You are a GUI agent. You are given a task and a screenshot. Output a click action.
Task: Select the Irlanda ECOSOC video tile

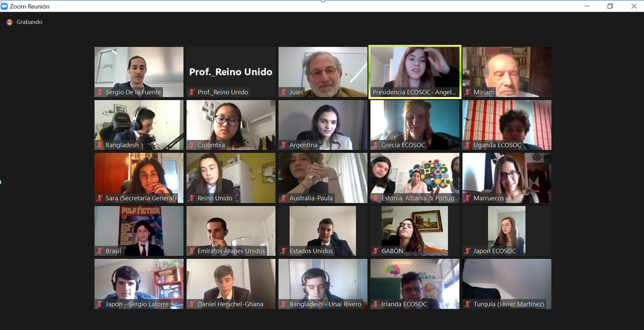coord(415,284)
